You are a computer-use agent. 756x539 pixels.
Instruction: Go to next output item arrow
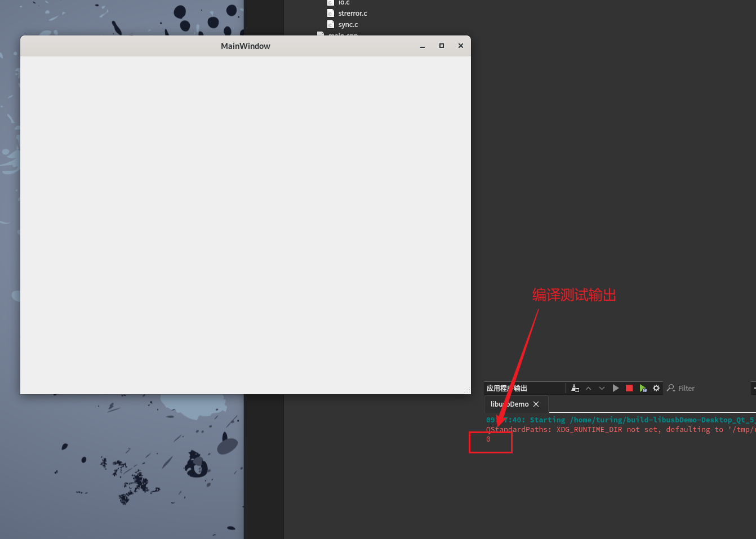tap(602, 388)
